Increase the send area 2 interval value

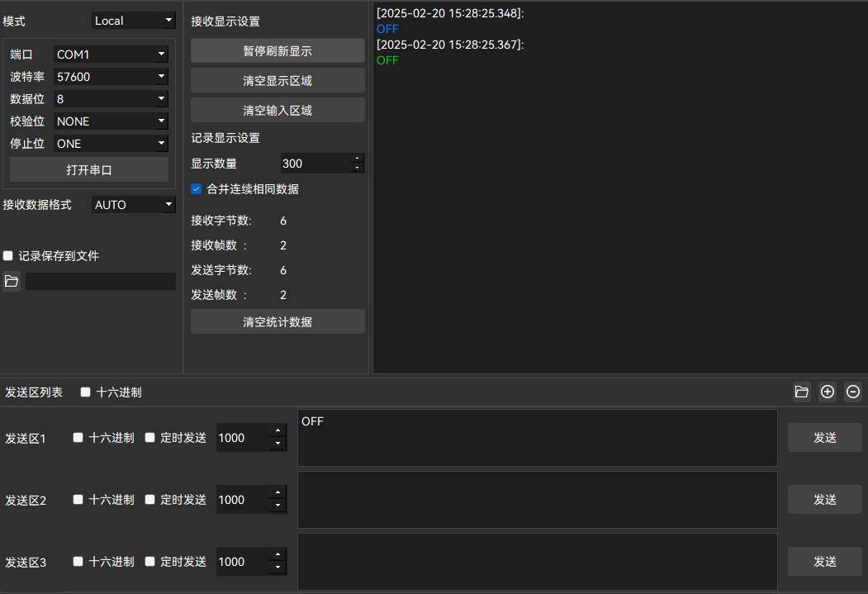point(277,493)
